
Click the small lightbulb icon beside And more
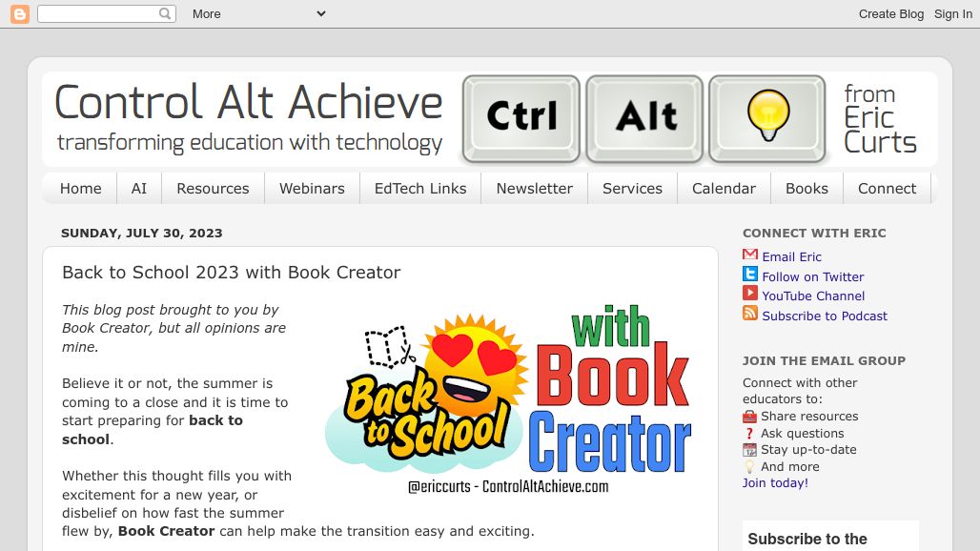click(x=749, y=467)
